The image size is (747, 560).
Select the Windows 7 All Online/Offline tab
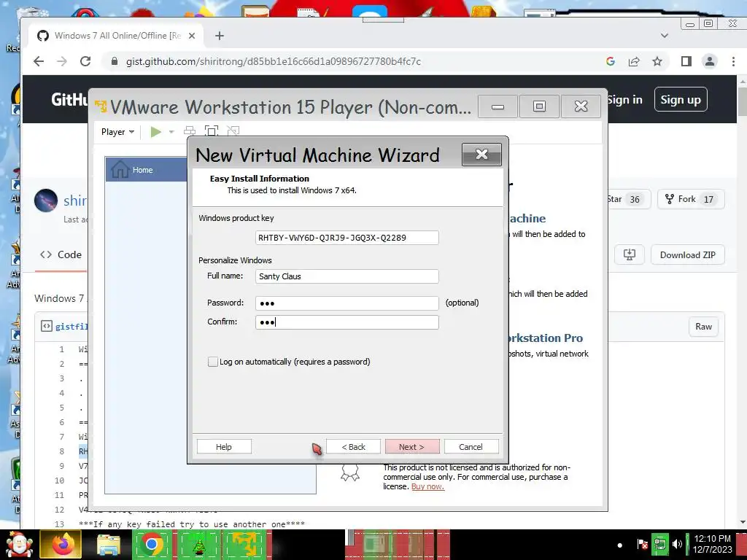(x=116, y=36)
